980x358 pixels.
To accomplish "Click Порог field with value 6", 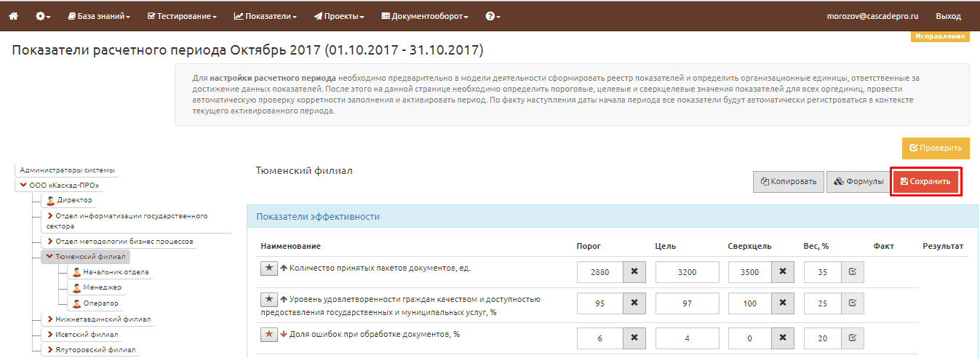I will 599,338.
